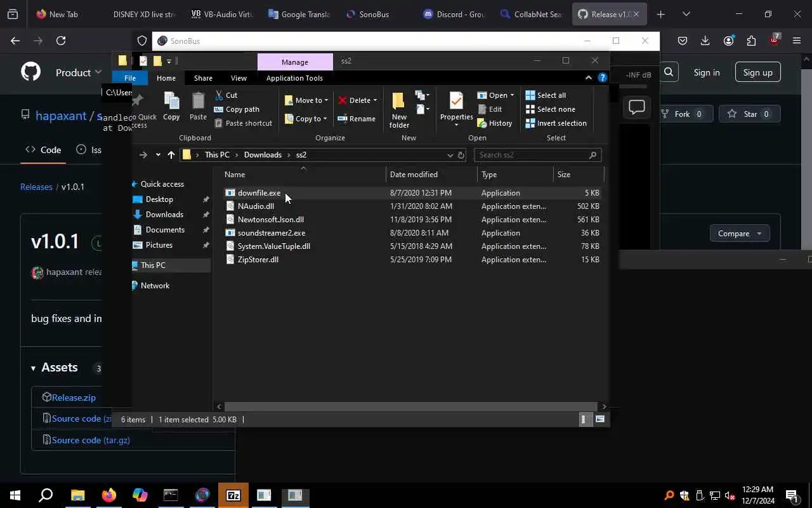
Task: Create a New folder from the ribbon
Action: (x=399, y=109)
